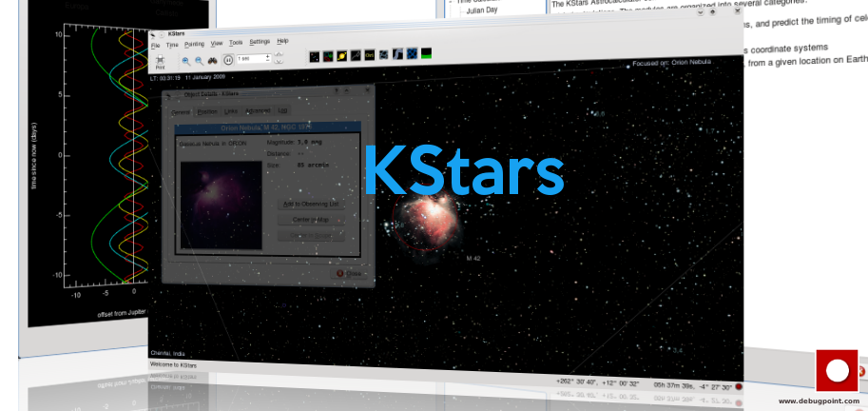
Task: Open the Tools menu
Action: (236, 42)
